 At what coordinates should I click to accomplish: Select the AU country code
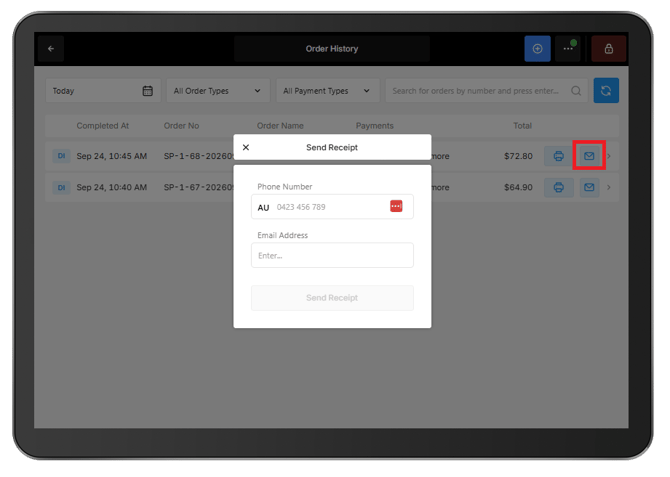(263, 207)
